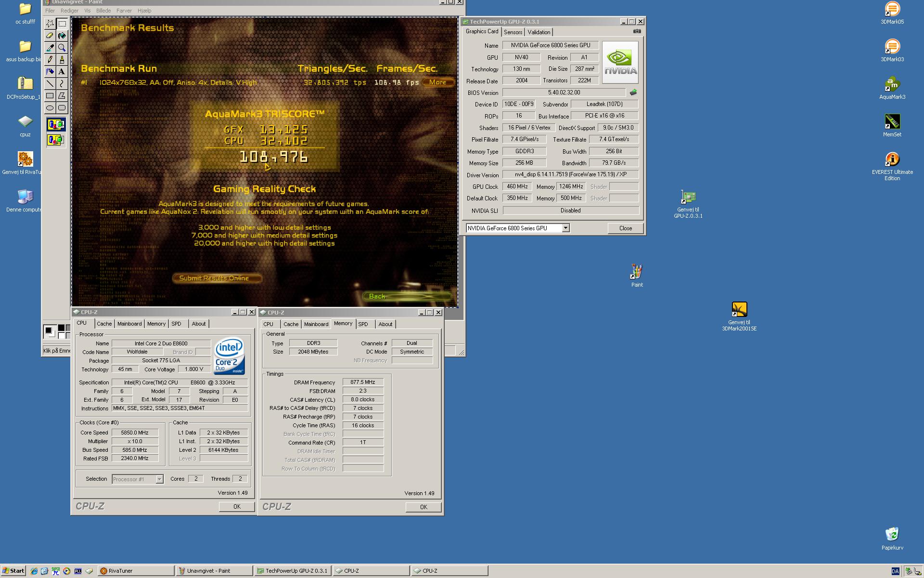This screenshot has height=578, width=924.
Task: Click the DRAM Frequency 877.5 MHz field
Action: click(x=363, y=382)
